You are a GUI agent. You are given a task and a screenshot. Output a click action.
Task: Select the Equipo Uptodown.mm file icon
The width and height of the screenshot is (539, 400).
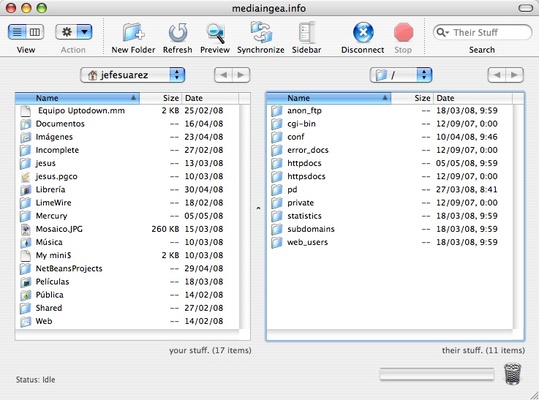(x=25, y=111)
